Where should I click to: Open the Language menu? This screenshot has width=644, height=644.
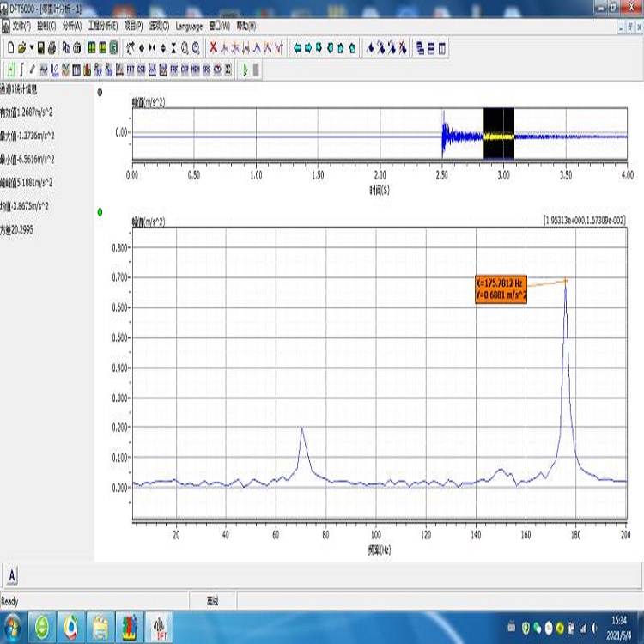pyautogui.click(x=189, y=27)
